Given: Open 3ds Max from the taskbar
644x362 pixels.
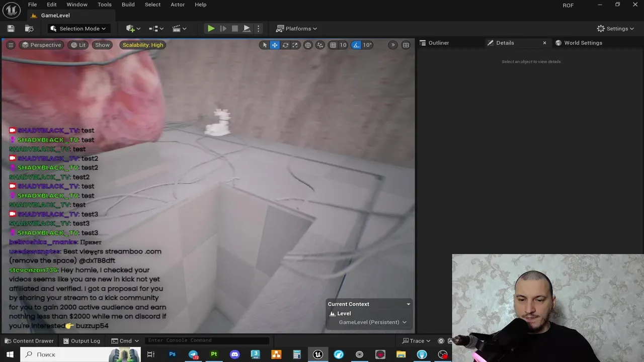Looking at the screenshot, I should point(255,354).
